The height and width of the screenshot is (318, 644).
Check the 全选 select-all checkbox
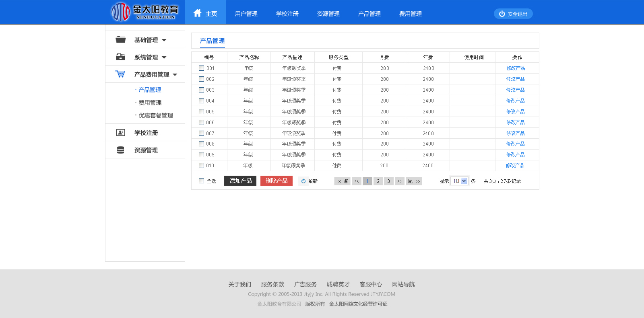(201, 181)
